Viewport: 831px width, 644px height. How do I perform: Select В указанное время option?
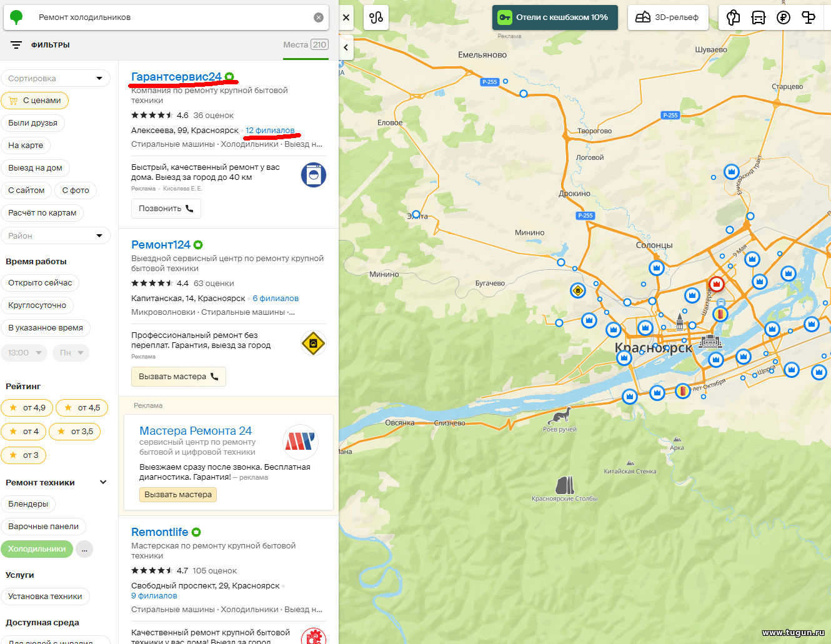pyautogui.click(x=46, y=327)
